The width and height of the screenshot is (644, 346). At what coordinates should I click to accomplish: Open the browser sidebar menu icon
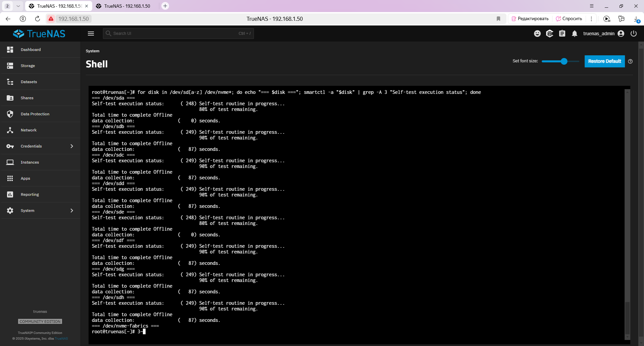tap(592, 6)
